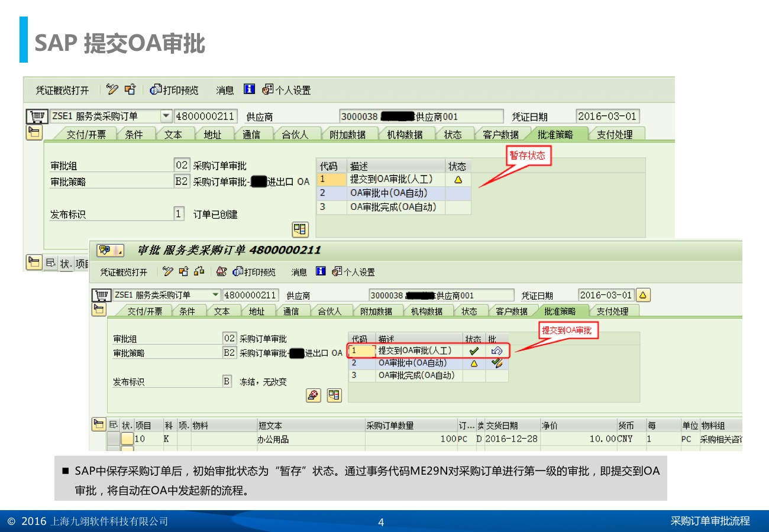
Task: Collapse the header section icon, lower window
Action: click(x=99, y=310)
